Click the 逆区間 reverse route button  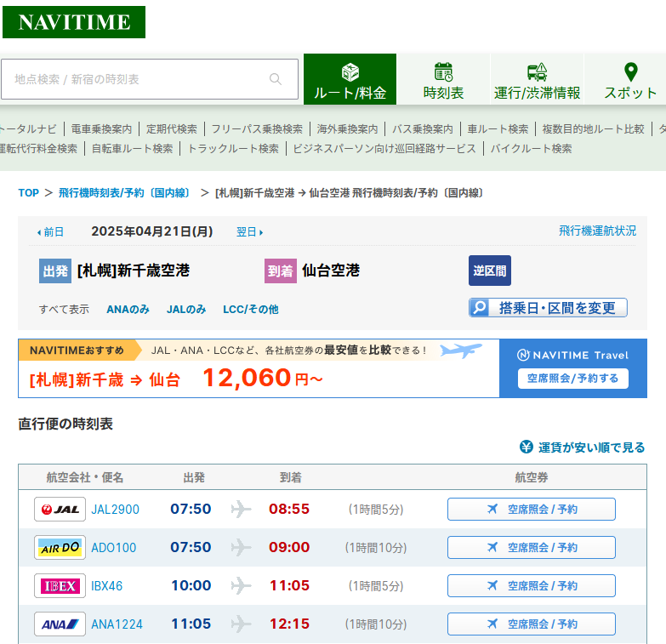[490, 271]
